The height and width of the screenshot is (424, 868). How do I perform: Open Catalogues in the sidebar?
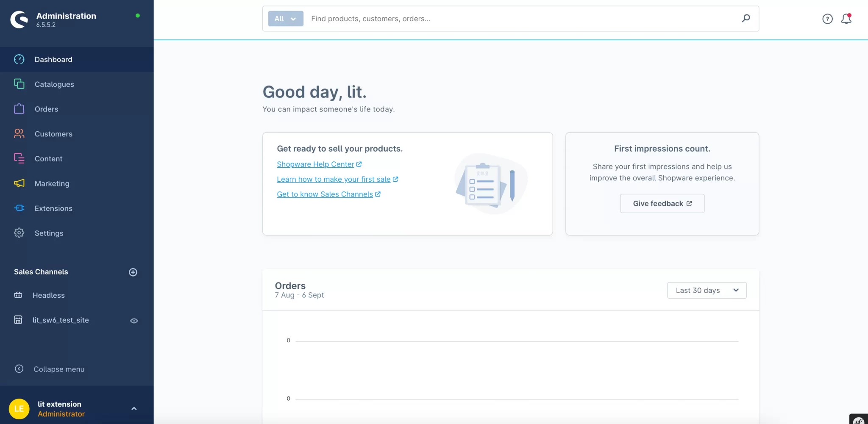pos(54,84)
